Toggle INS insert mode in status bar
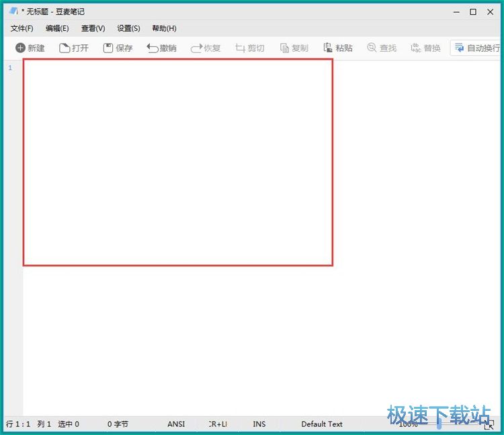This screenshot has height=435, width=504. point(259,424)
